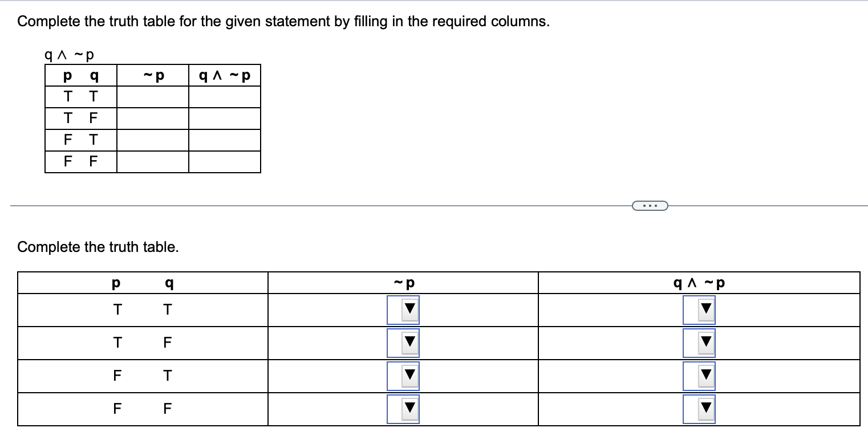
Task: Open the ~p dropdown for row T T
Action: click(x=403, y=309)
